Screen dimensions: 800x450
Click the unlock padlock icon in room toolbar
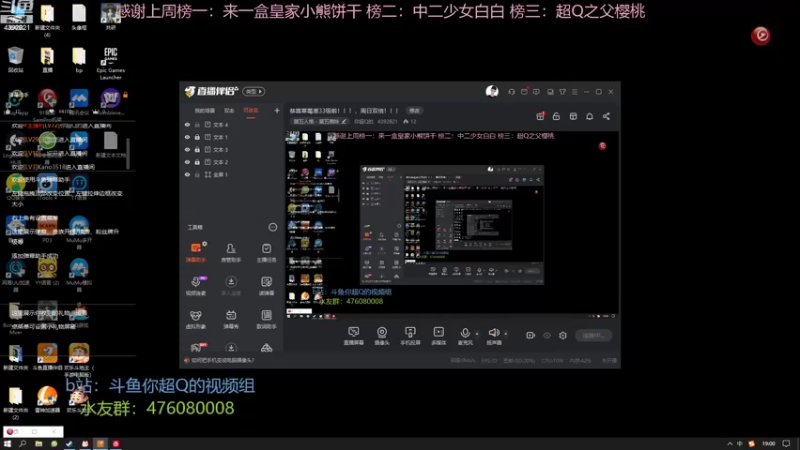556,116
